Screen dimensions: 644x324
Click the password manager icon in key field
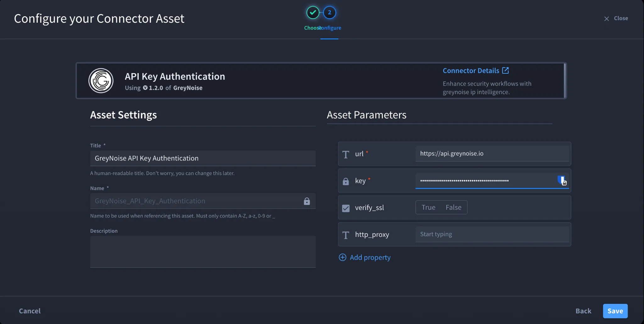pos(562,180)
